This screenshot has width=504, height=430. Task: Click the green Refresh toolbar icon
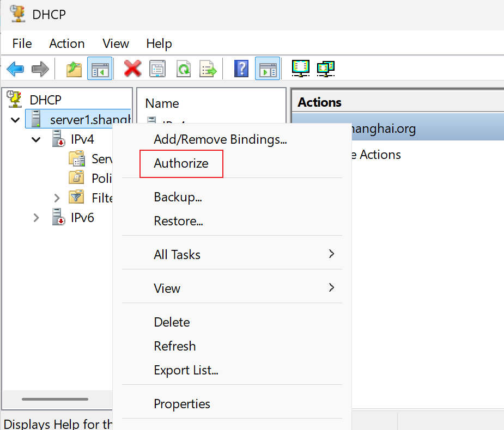click(x=183, y=69)
